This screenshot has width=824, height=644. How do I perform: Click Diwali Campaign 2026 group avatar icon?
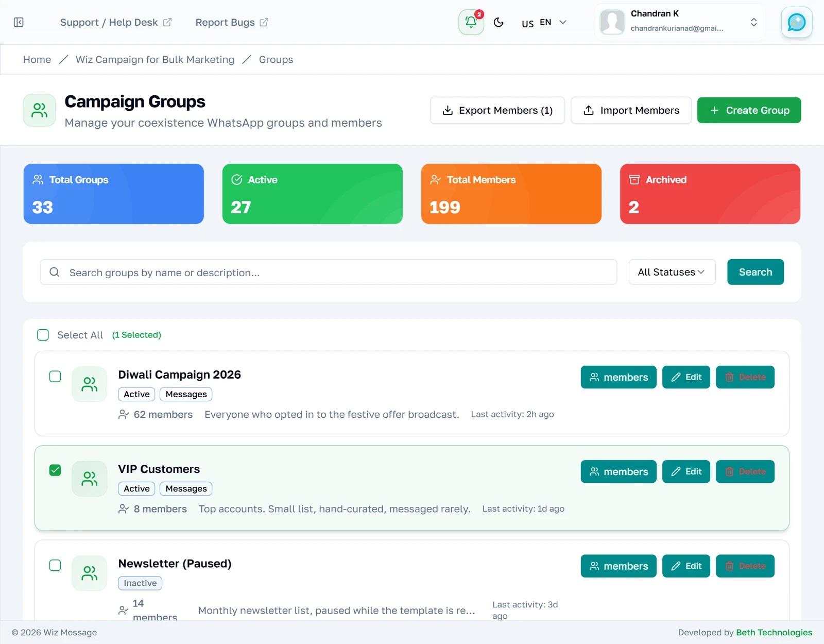[90, 384]
